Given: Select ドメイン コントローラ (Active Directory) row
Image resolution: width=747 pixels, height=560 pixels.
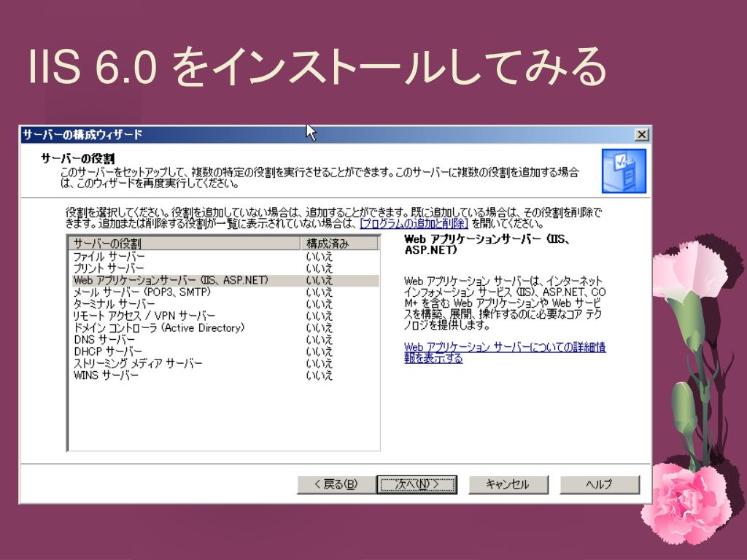Looking at the screenshot, I should coord(225,327).
